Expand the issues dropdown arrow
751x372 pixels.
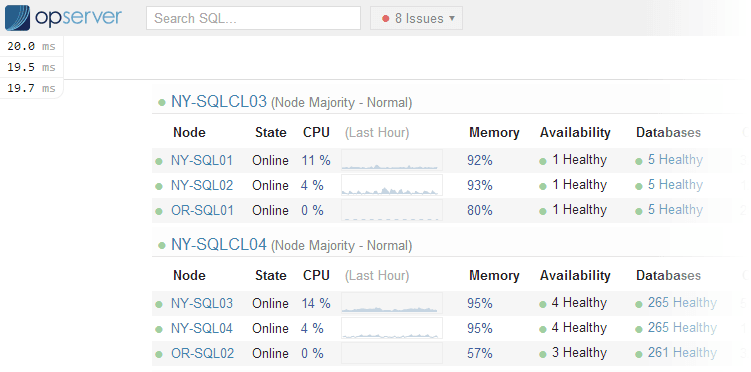(451, 19)
